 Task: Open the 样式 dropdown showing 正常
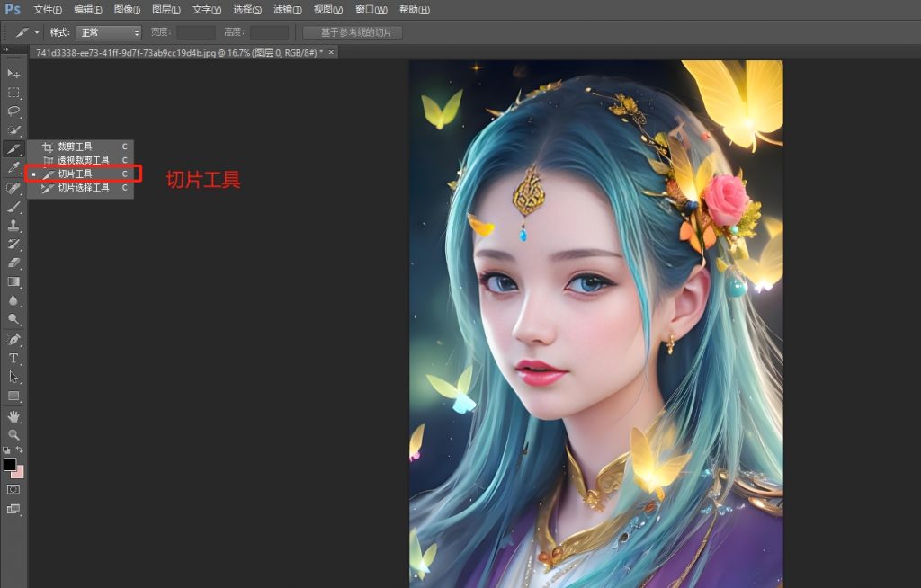[109, 33]
